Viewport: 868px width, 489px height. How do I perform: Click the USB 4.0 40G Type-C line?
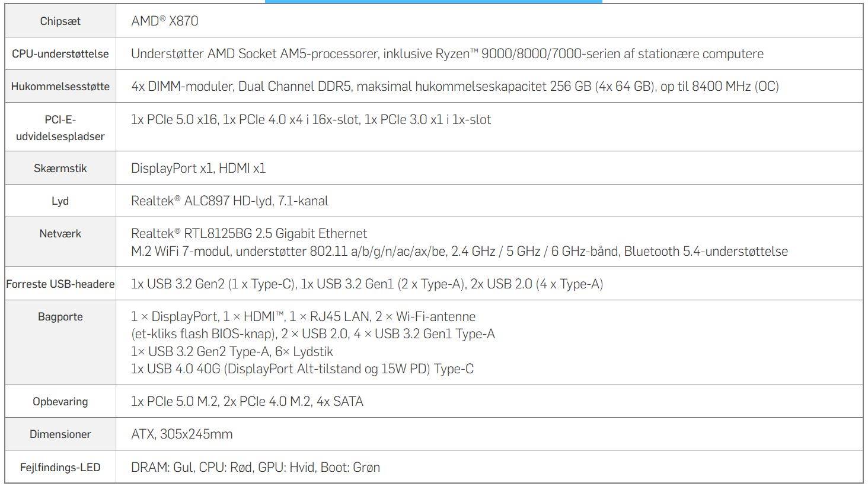[302, 369]
